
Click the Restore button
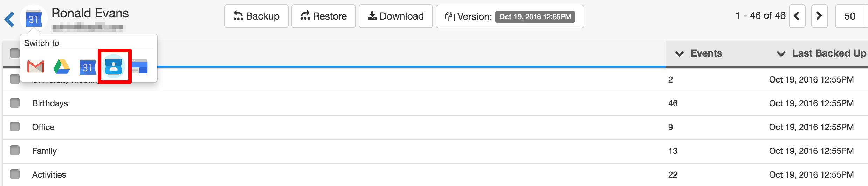click(x=323, y=16)
